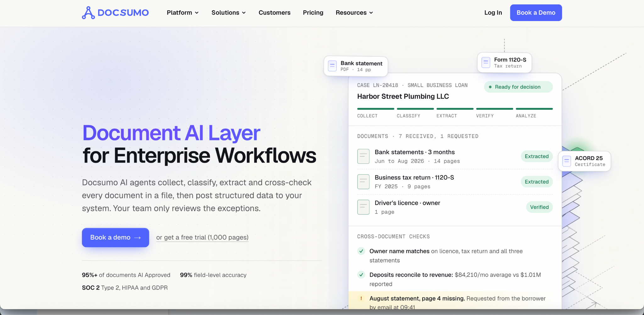Expand the Platform dropdown menu
This screenshot has height=315, width=644.
coord(183,13)
